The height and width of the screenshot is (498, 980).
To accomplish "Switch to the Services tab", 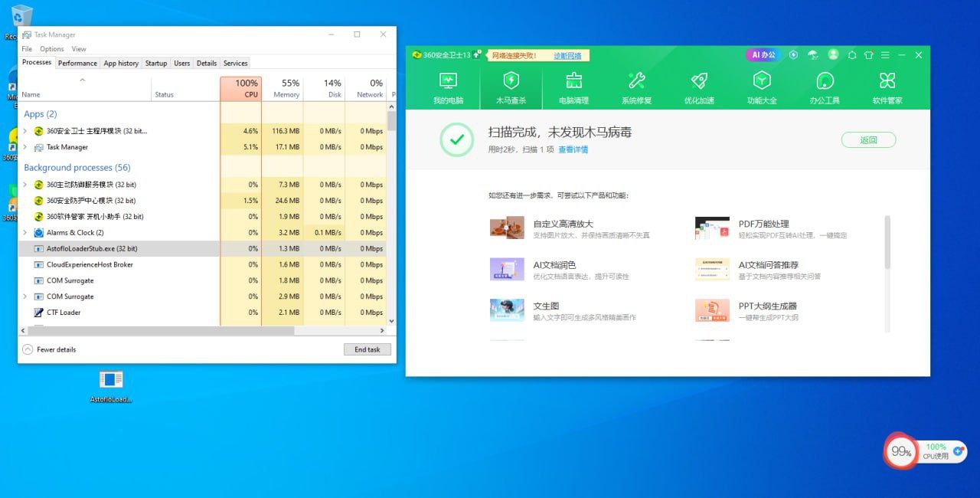I will (235, 63).
